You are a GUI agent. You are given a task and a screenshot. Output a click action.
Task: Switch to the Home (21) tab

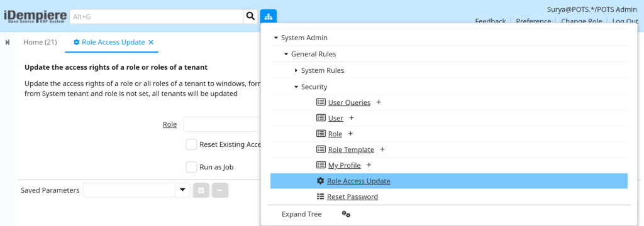[40, 42]
